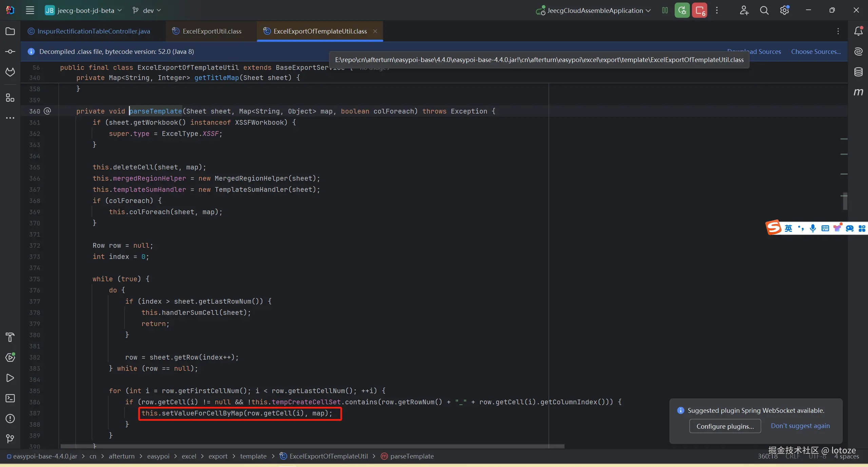Click the Search Everywhere magnifier icon
868x467 pixels.
point(764,11)
